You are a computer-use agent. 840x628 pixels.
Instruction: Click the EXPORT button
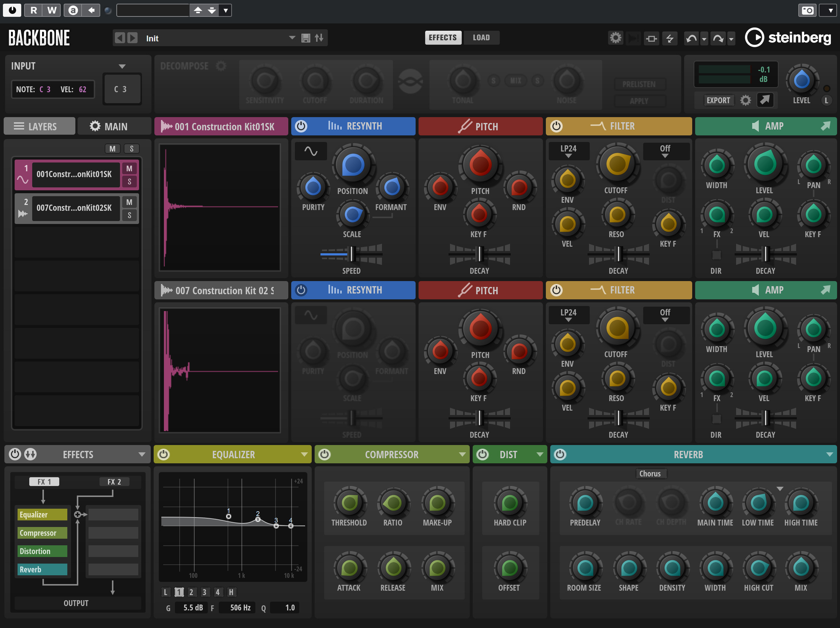(x=718, y=100)
